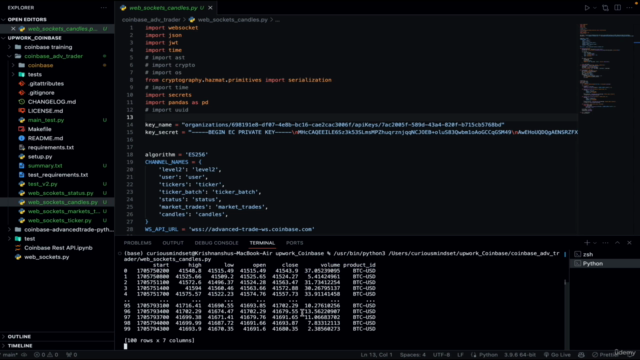Open Makefile in explorer
Image resolution: width=640 pixels, height=360 pixels.
point(40,129)
